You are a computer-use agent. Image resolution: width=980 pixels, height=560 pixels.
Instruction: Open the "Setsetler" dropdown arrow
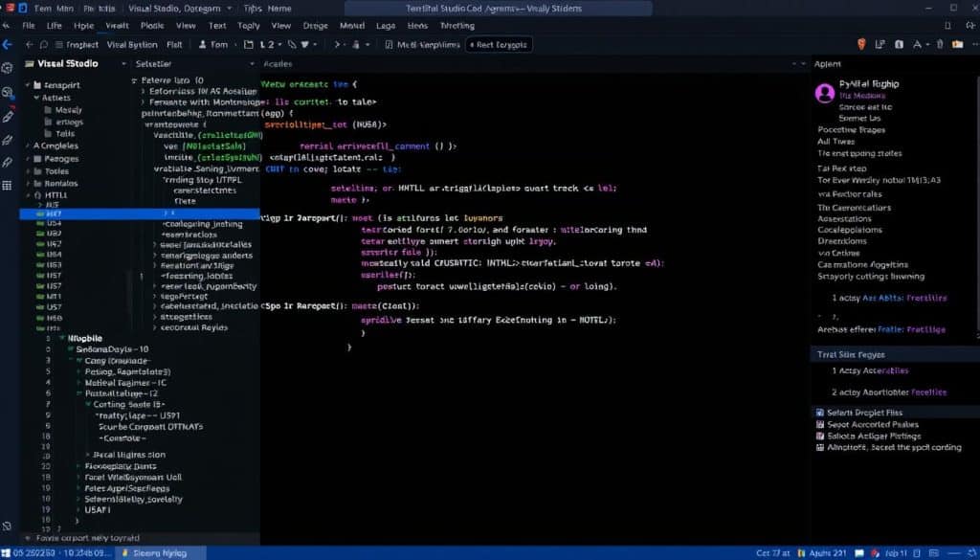point(252,64)
